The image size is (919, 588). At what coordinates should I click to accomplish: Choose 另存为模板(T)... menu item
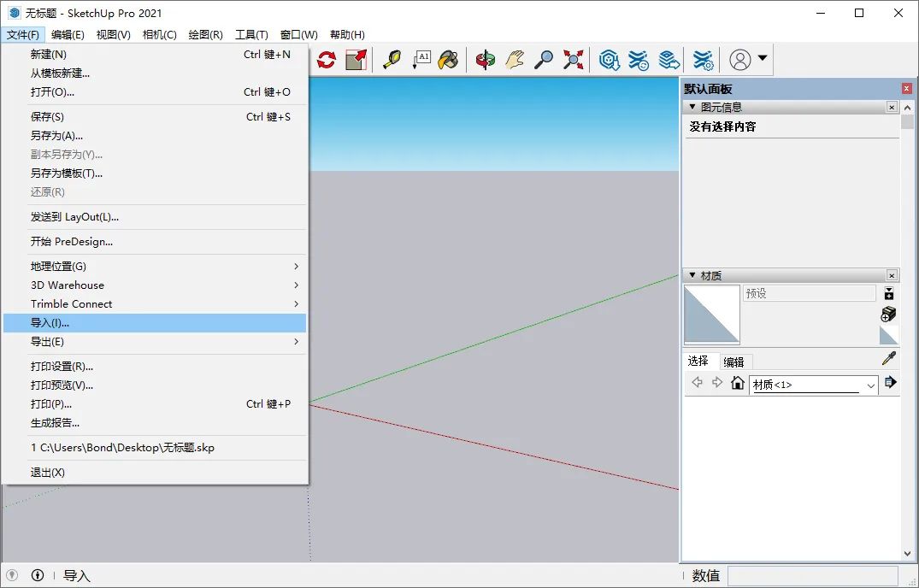(155, 173)
